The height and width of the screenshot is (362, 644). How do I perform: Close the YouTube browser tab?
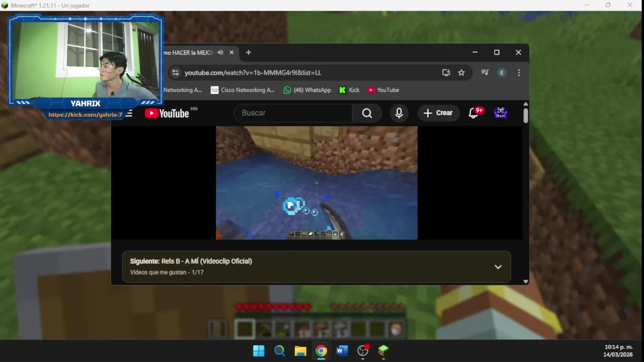(x=231, y=52)
